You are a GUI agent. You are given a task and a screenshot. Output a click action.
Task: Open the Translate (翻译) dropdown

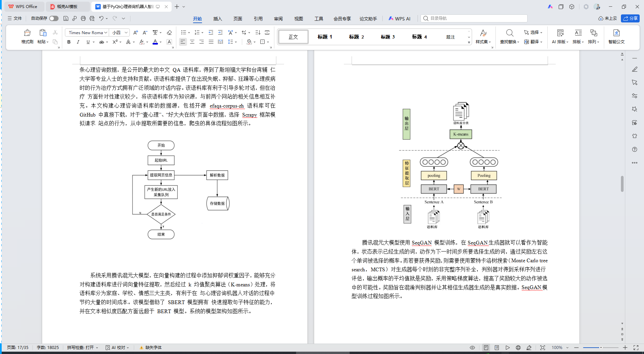(x=533, y=42)
